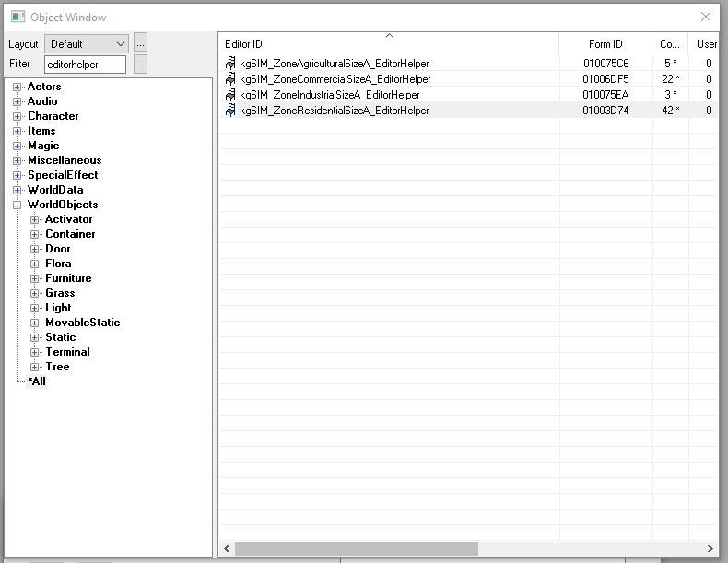The width and height of the screenshot is (728, 563).
Task: Click Form ID cell 01003D74
Action: pyautogui.click(x=605, y=111)
